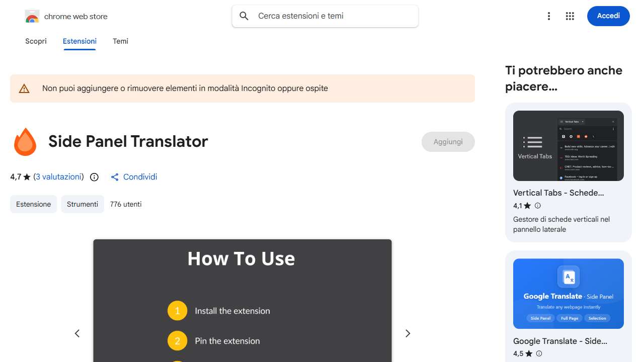Open the three-dot options menu
Image resolution: width=644 pixels, height=362 pixels.
[x=549, y=16]
